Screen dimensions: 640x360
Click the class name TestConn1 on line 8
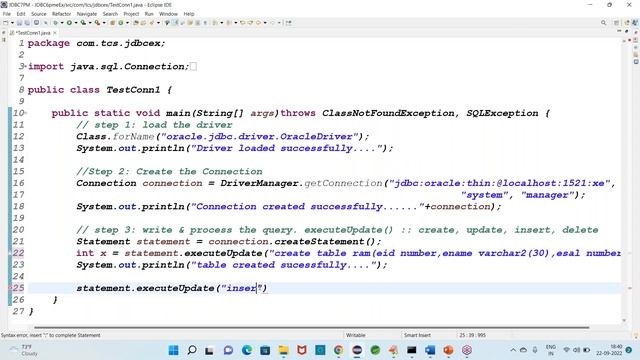(133, 90)
